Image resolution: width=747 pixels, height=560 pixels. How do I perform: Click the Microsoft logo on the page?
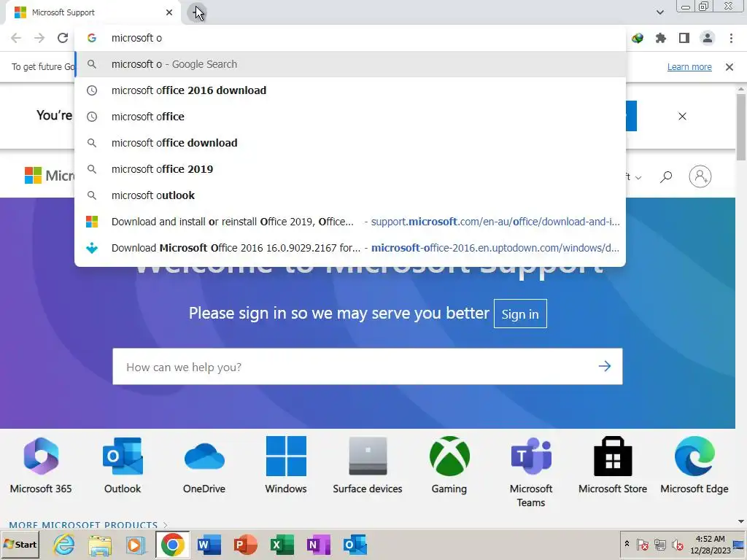coord(50,176)
